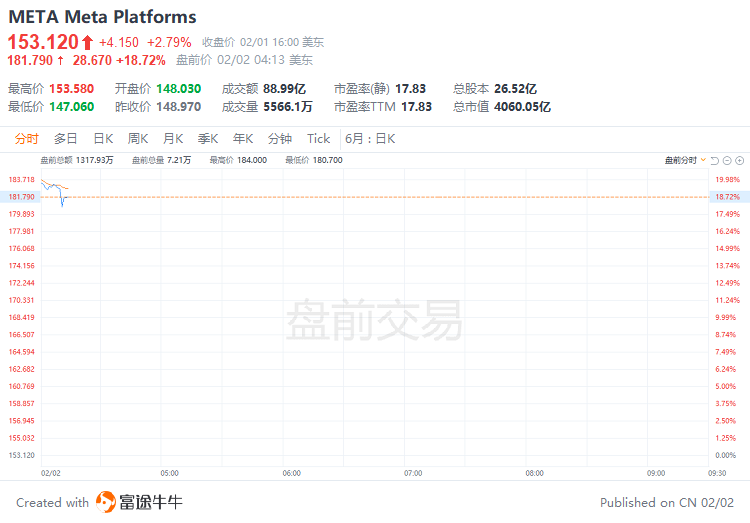Viewport: 750px width, 523px height.
Task: Click the Published on CN 02/02 text
Action: (x=667, y=503)
